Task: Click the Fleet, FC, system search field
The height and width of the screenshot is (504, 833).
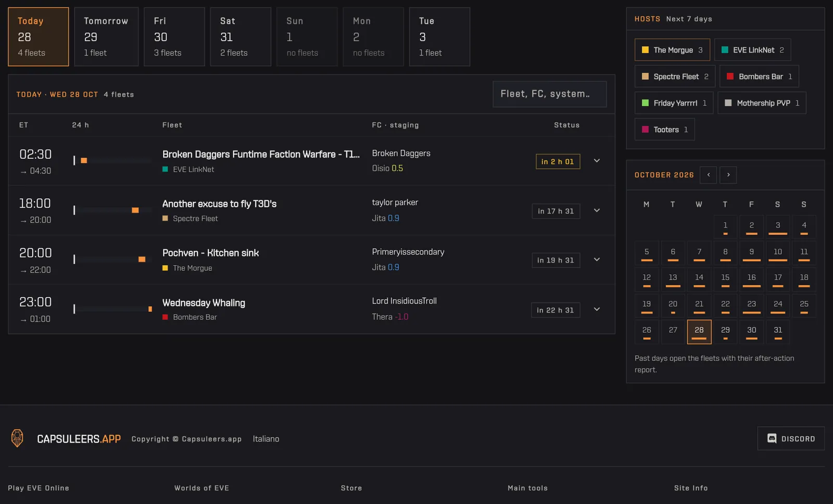Action: (x=550, y=94)
